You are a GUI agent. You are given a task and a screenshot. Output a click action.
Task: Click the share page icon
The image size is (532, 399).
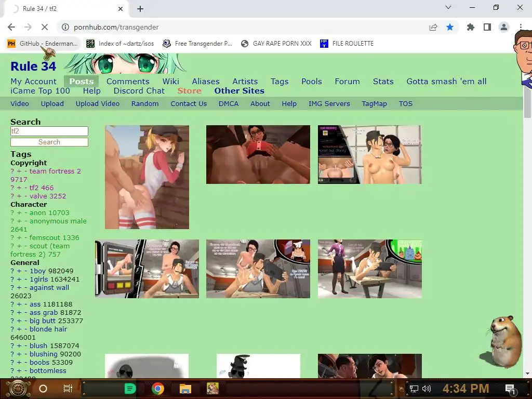pos(433,27)
